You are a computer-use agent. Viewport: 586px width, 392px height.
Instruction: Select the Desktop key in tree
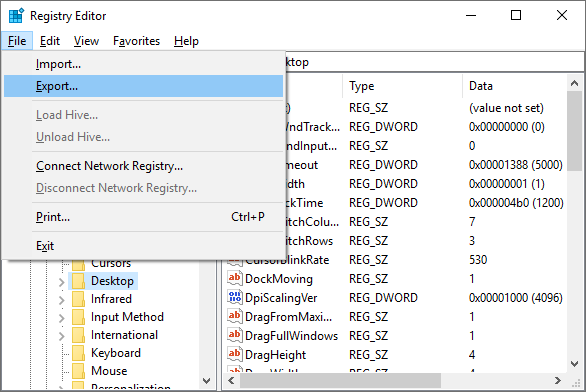pos(112,281)
